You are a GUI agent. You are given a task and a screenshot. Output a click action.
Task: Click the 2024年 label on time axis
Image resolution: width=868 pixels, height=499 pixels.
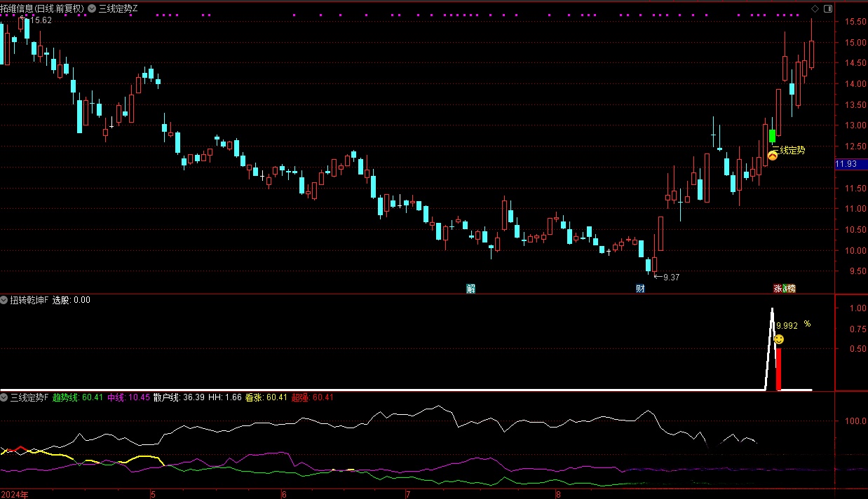point(15,494)
